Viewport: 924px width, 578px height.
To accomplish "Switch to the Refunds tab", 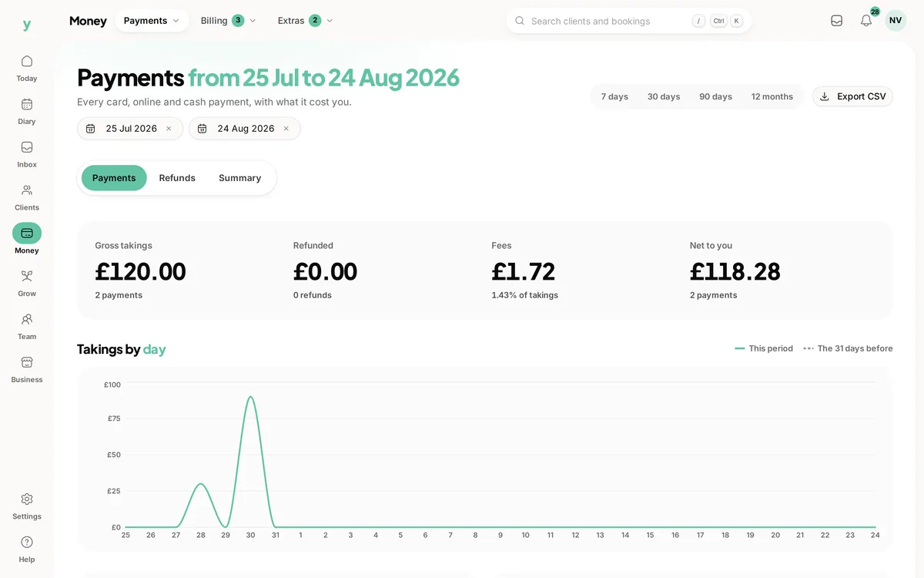I will (177, 178).
